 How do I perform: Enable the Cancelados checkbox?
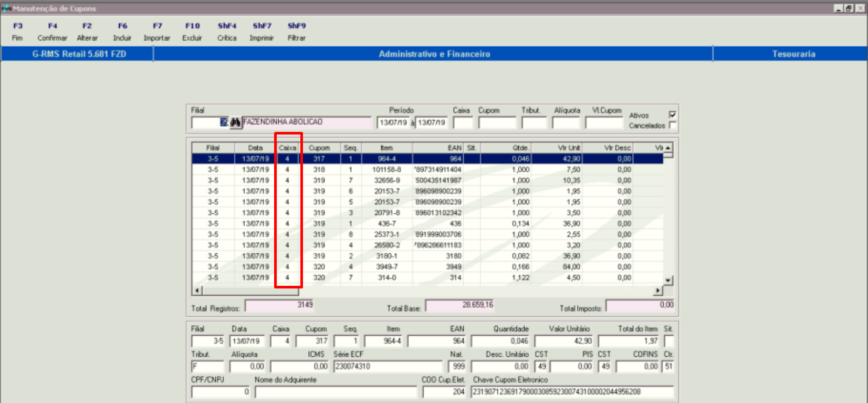pos(672,125)
